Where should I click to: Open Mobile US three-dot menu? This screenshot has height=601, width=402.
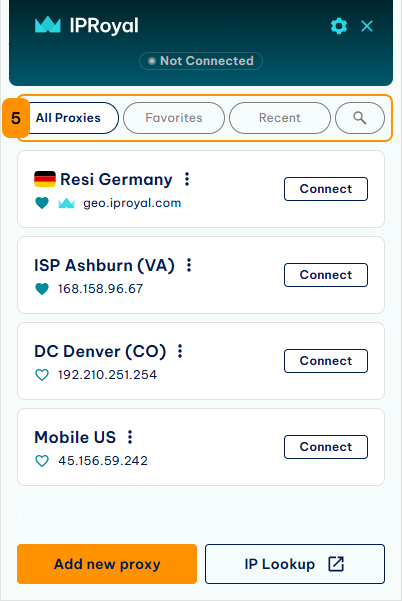pyautogui.click(x=130, y=437)
